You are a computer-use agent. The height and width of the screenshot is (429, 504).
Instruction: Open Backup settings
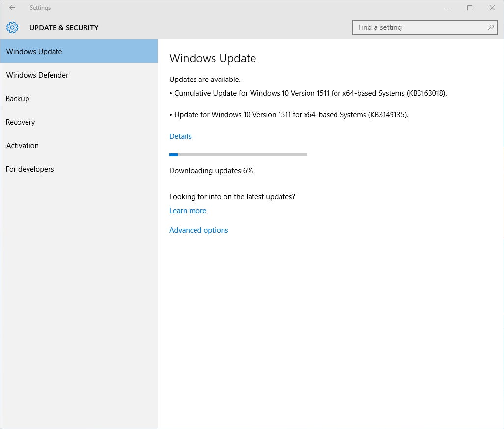tap(17, 98)
